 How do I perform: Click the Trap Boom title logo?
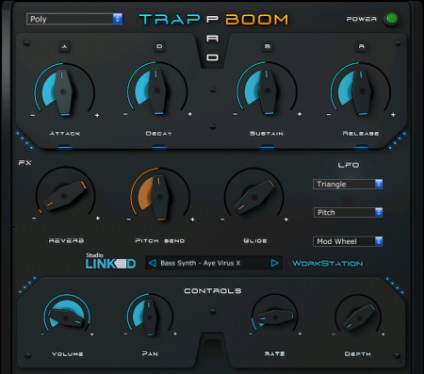click(x=214, y=20)
